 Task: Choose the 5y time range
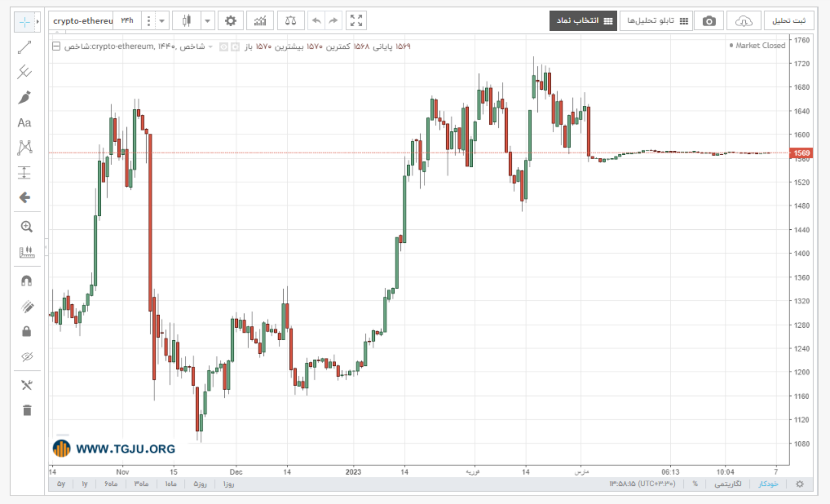click(x=61, y=484)
